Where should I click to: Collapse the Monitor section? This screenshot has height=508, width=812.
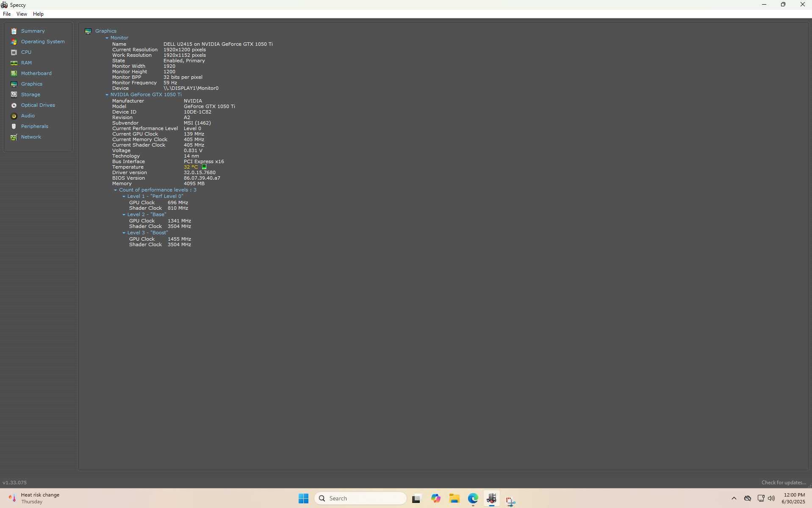[x=107, y=38]
